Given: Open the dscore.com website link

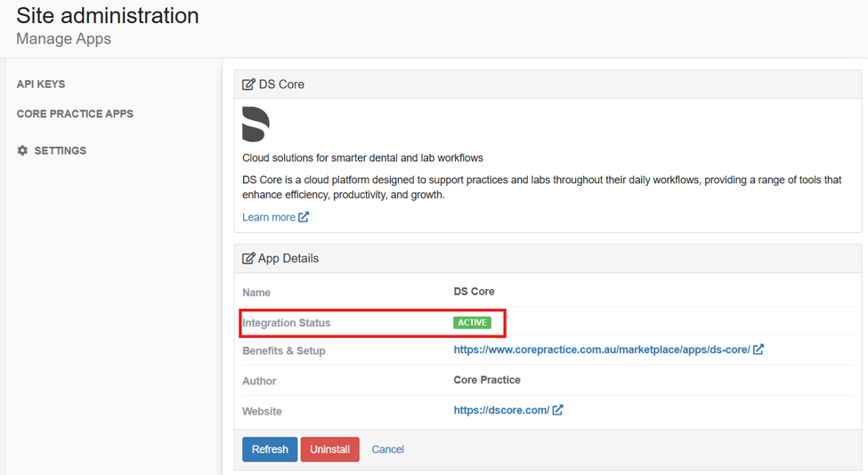Looking at the screenshot, I should (501, 410).
